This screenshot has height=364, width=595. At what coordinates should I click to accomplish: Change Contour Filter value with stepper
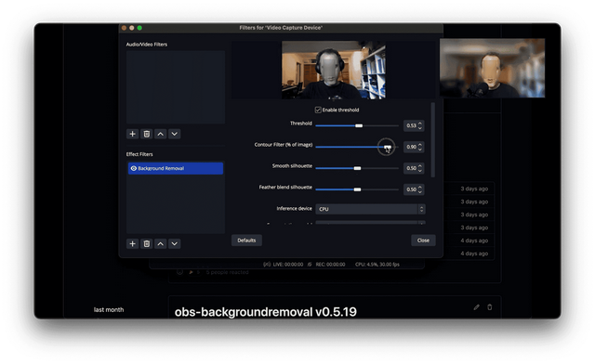420,147
